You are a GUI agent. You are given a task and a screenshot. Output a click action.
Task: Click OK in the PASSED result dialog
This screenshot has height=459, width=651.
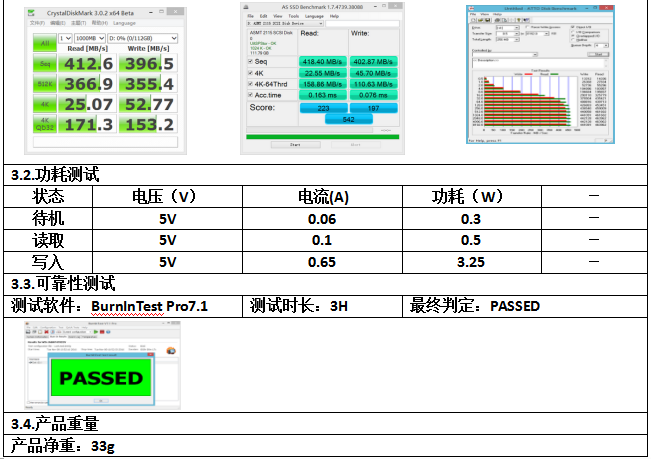pos(101,400)
